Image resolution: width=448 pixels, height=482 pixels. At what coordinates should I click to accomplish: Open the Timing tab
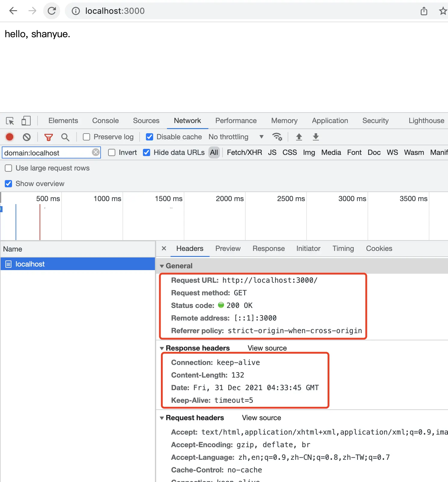[343, 249]
